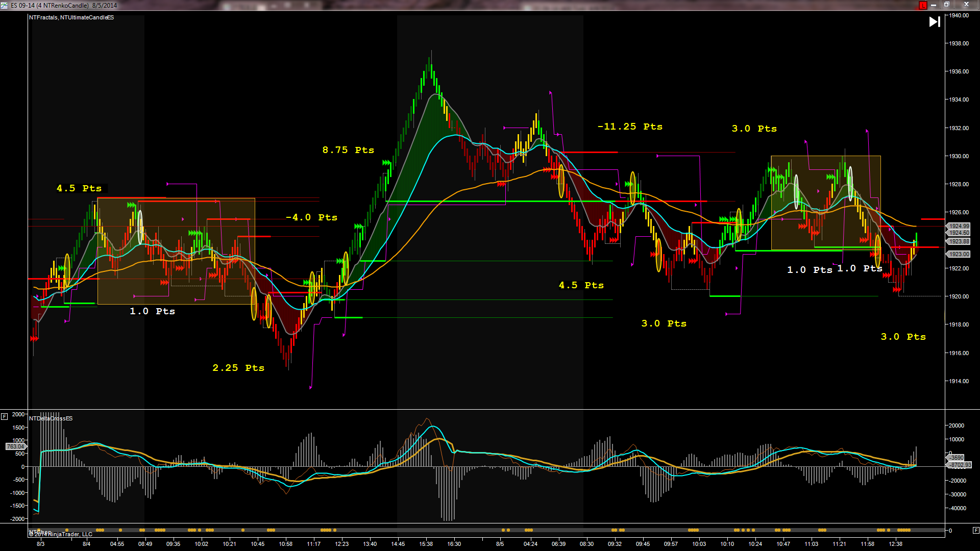Click the F box beside NTDeltaCrossES panel

[4, 416]
